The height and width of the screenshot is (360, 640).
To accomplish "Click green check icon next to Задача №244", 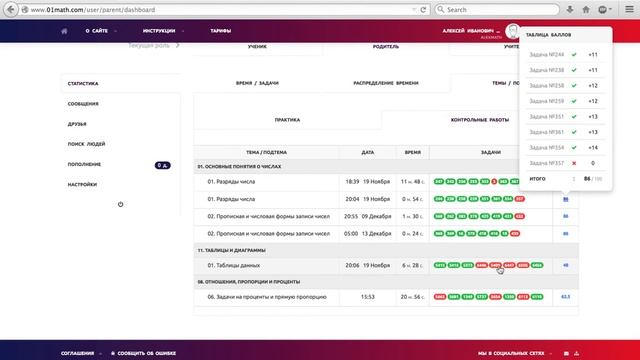I will point(574,54).
